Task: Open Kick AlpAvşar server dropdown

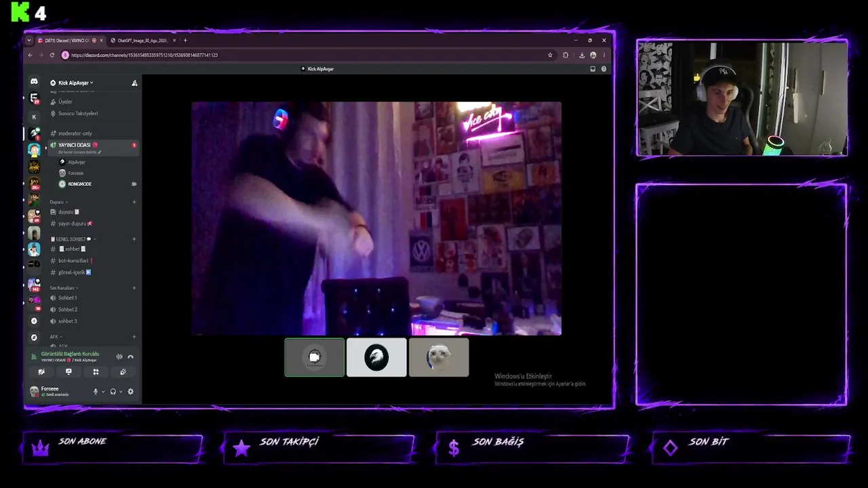Action: click(x=76, y=83)
